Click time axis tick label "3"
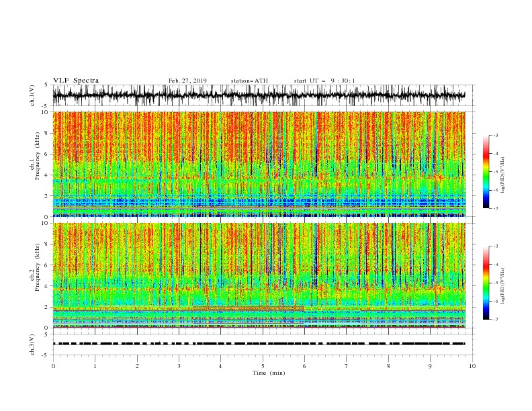The image size is (532, 411). click(179, 366)
